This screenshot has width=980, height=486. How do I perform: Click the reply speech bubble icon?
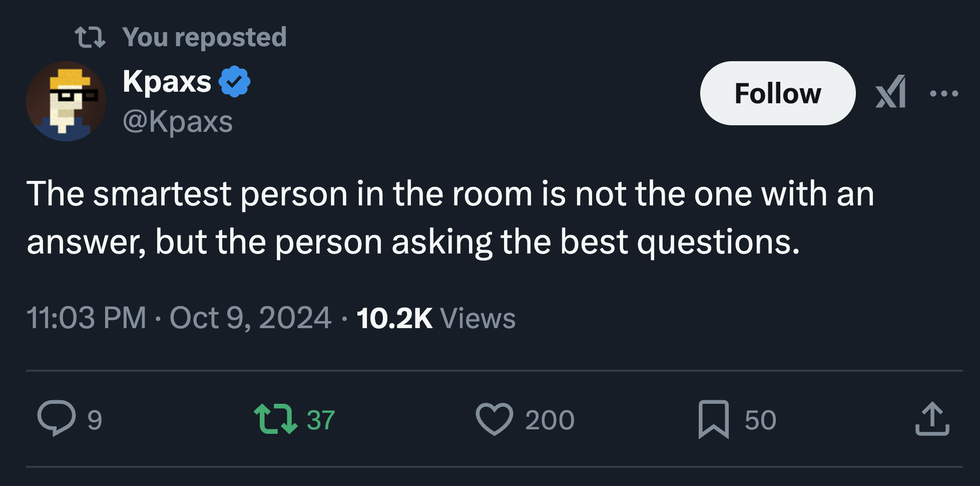pos(56,418)
